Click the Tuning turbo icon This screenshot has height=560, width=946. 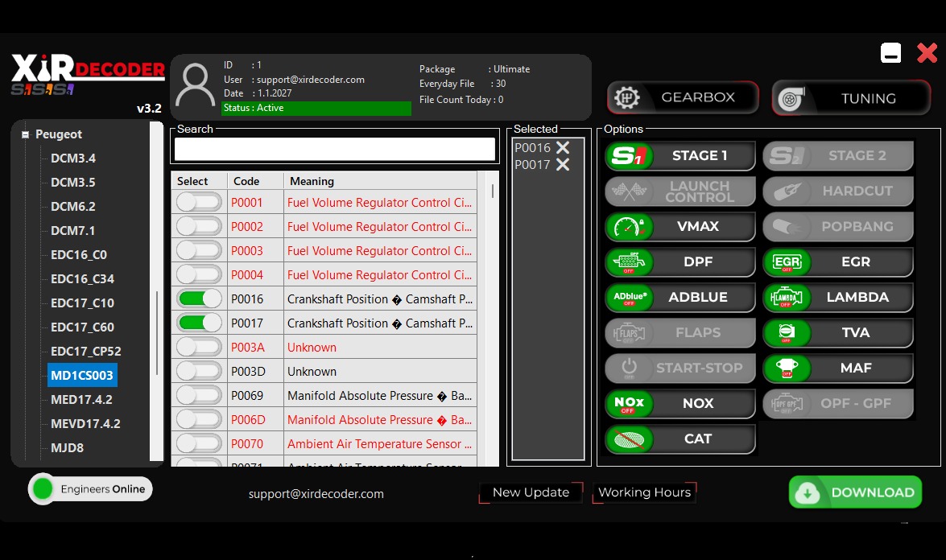click(x=791, y=99)
